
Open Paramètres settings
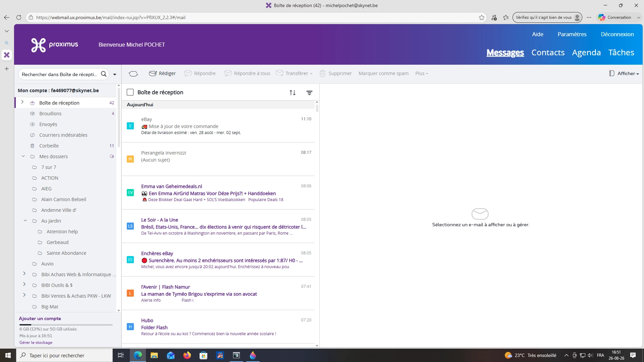pos(572,34)
